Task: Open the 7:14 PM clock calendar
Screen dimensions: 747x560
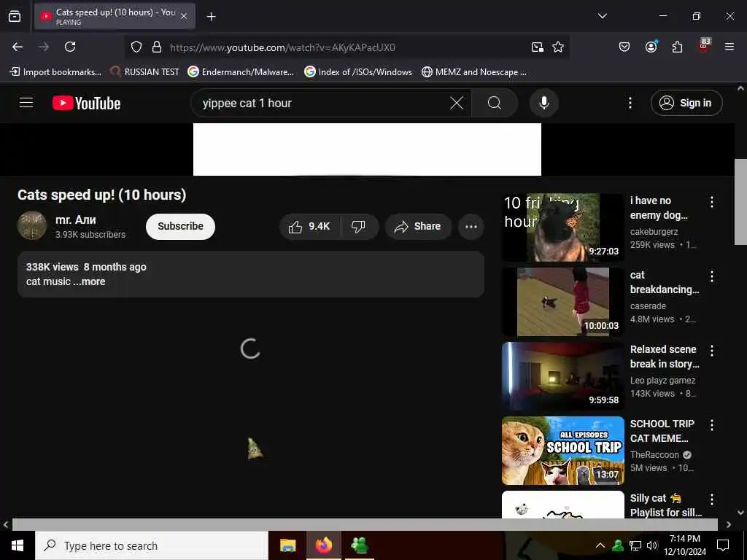Action: pos(685,545)
